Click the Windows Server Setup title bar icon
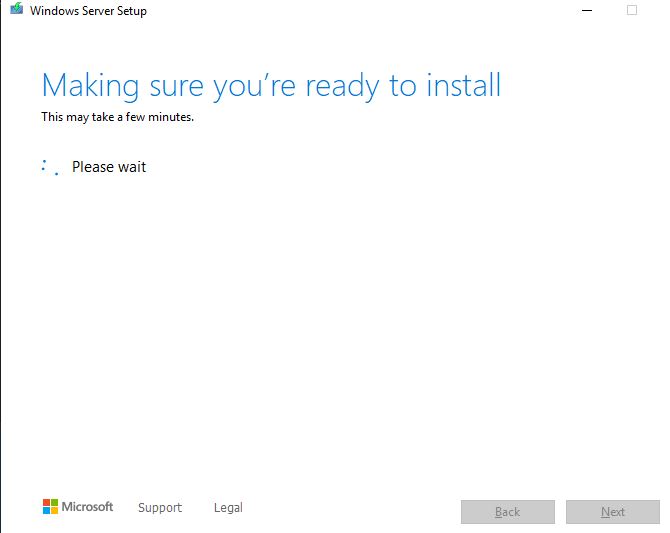670x533 pixels. 17,10
